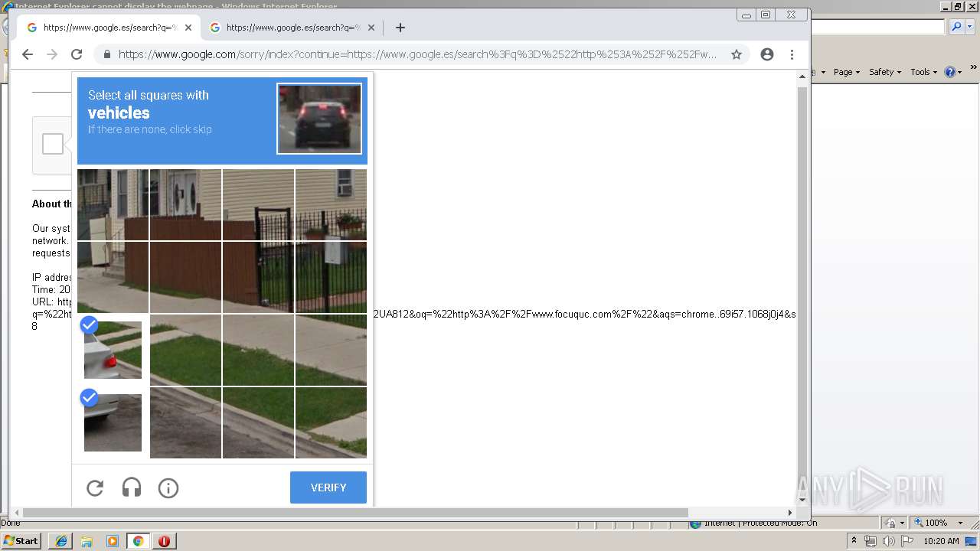Switch to audio challenge headphones icon
This screenshot has width=980, height=551.
coord(132,487)
